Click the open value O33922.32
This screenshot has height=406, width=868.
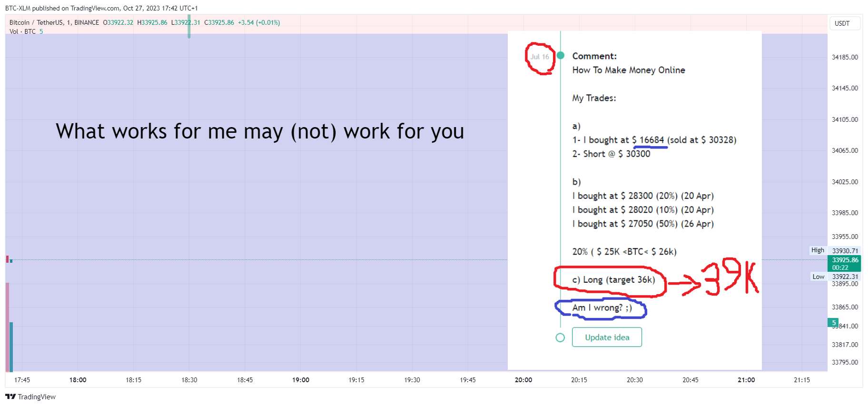118,22
